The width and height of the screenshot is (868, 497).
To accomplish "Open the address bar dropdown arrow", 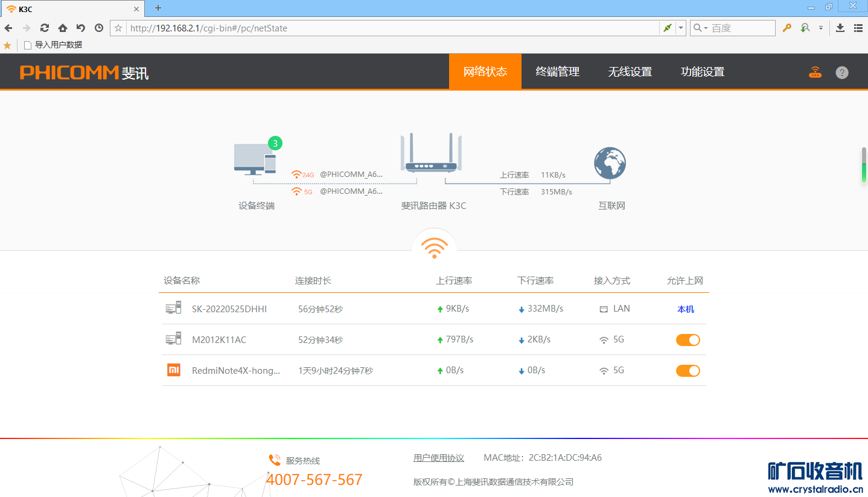I will tap(681, 28).
